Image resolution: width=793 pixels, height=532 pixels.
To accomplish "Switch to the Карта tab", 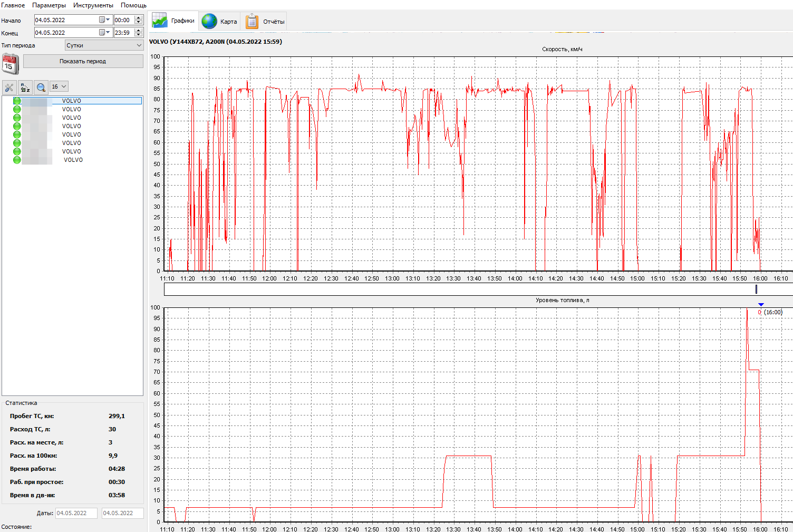I will (220, 21).
